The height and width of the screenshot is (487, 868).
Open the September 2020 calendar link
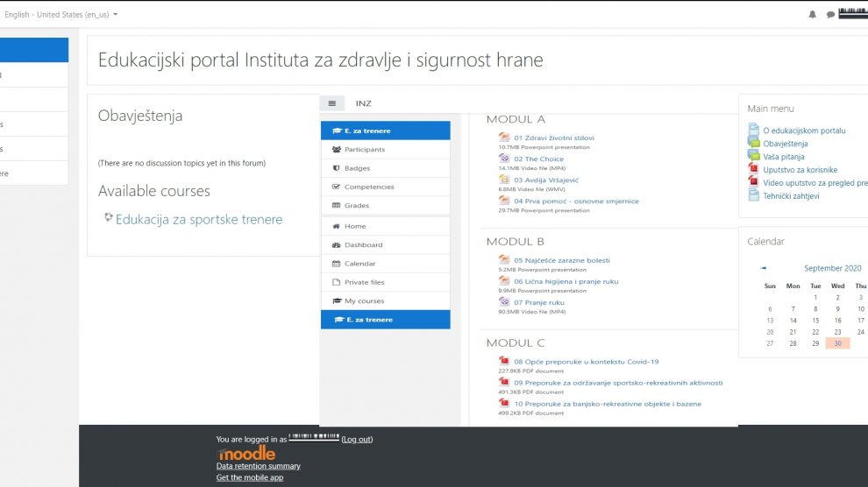click(x=833, y=268)
